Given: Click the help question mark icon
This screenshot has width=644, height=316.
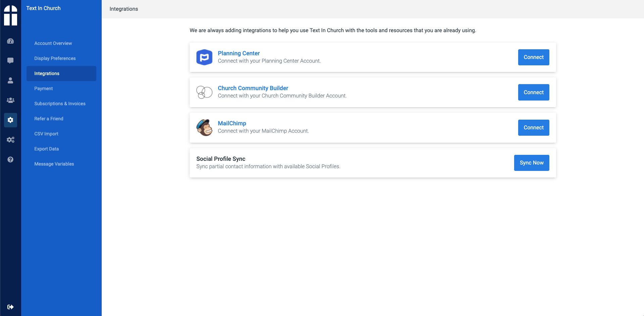Looking at the screenshot, I should [10, 160].
